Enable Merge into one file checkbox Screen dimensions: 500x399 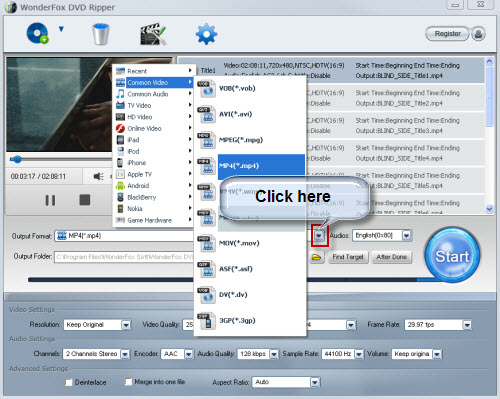click(128, 381)
